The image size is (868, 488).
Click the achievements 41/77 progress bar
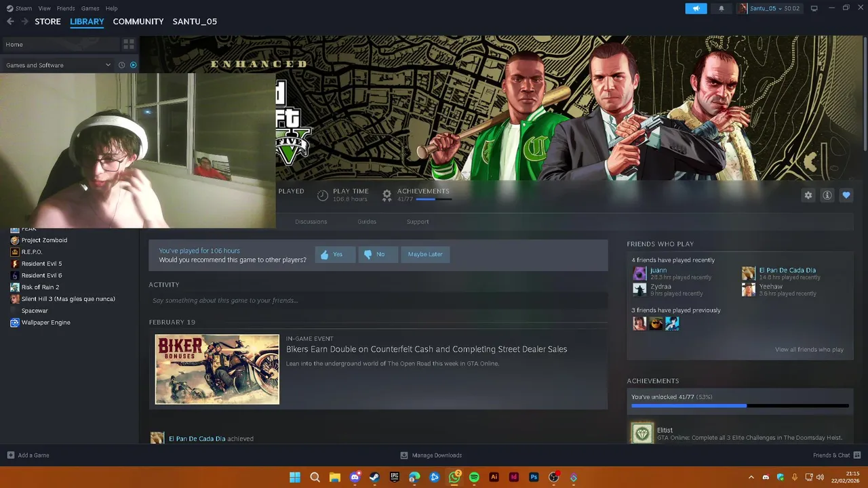tap(740, 406)
